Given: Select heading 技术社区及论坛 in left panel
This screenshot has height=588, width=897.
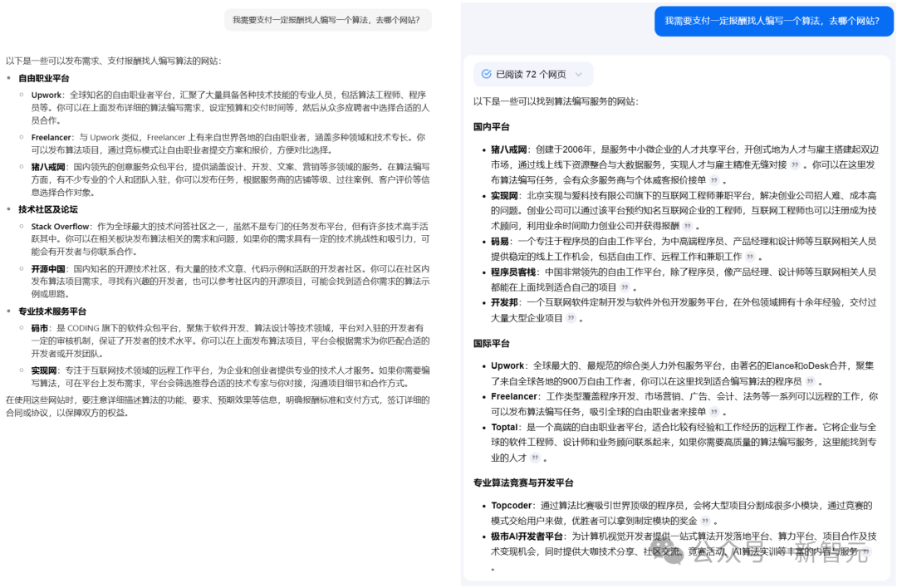Looking at the screenshot, I should click(x=48, y=209).
